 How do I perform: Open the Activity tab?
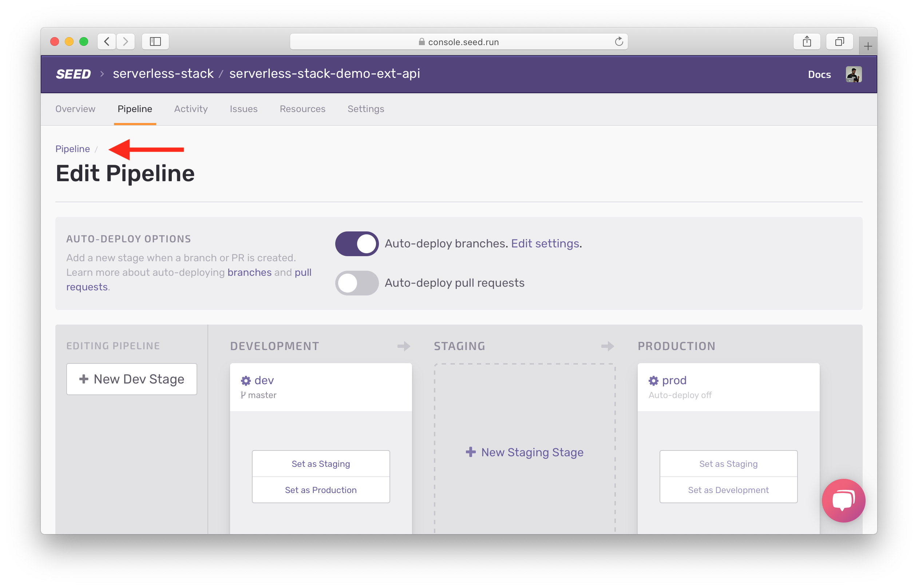[x=191, y=108]
